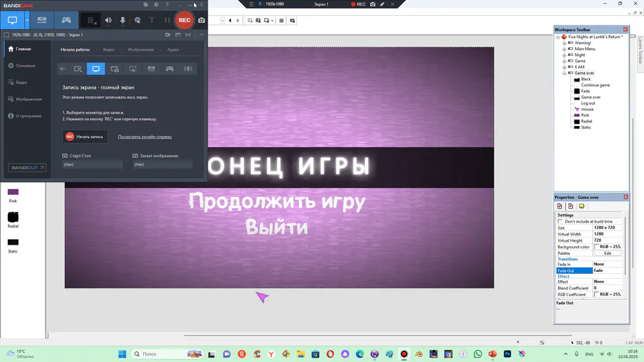Click the pause icon next to REC
The width and height of the screenshot is (644, 362).
(x=167, y=20)
